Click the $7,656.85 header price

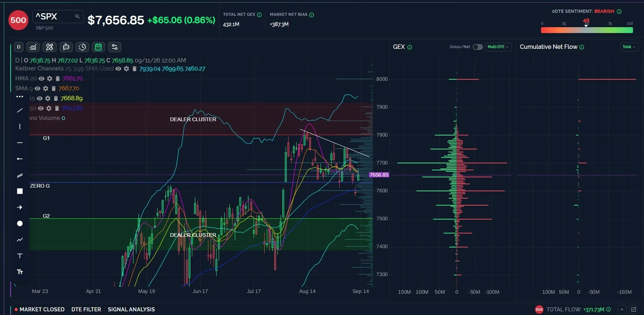[116, 20]
